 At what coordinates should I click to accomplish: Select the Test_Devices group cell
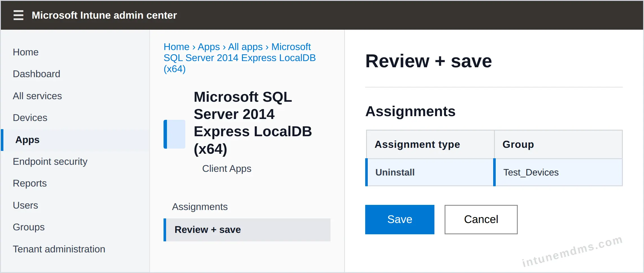tap(558, 172)
